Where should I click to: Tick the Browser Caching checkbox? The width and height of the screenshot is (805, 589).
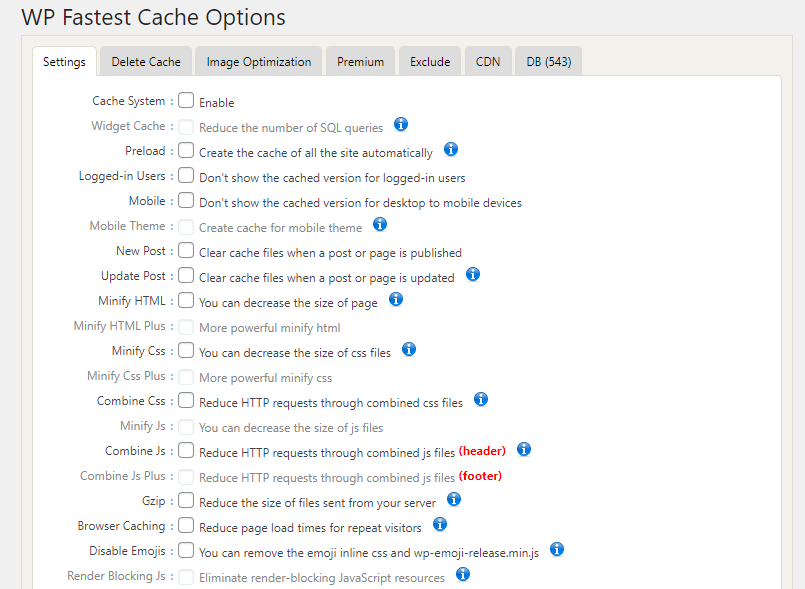pyautogui.click(x=186, y=525)
